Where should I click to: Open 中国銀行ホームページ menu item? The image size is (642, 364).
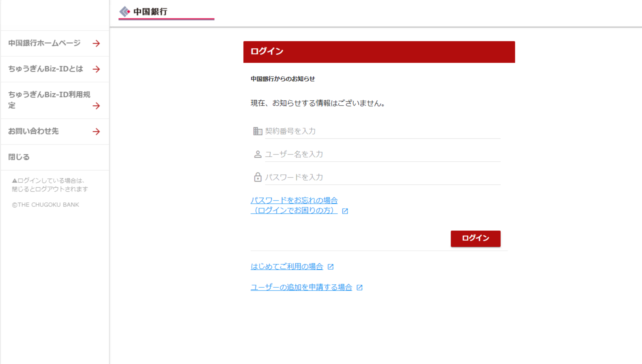55,43
